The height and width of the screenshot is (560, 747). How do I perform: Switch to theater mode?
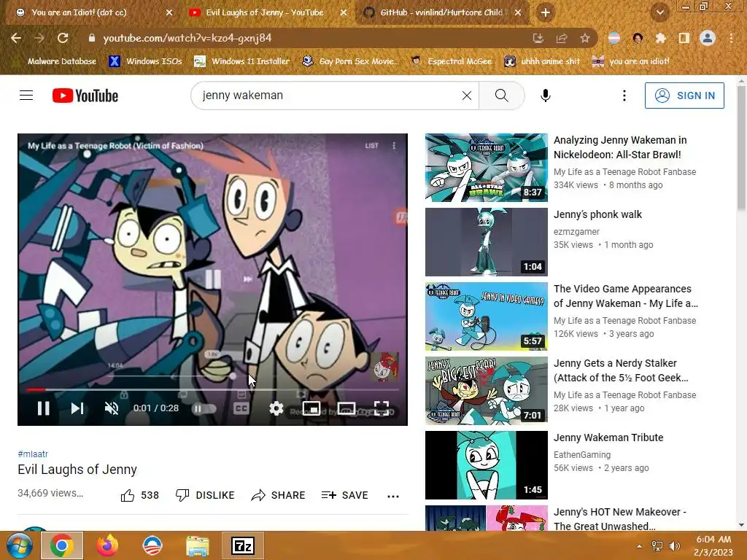[347, 408]
